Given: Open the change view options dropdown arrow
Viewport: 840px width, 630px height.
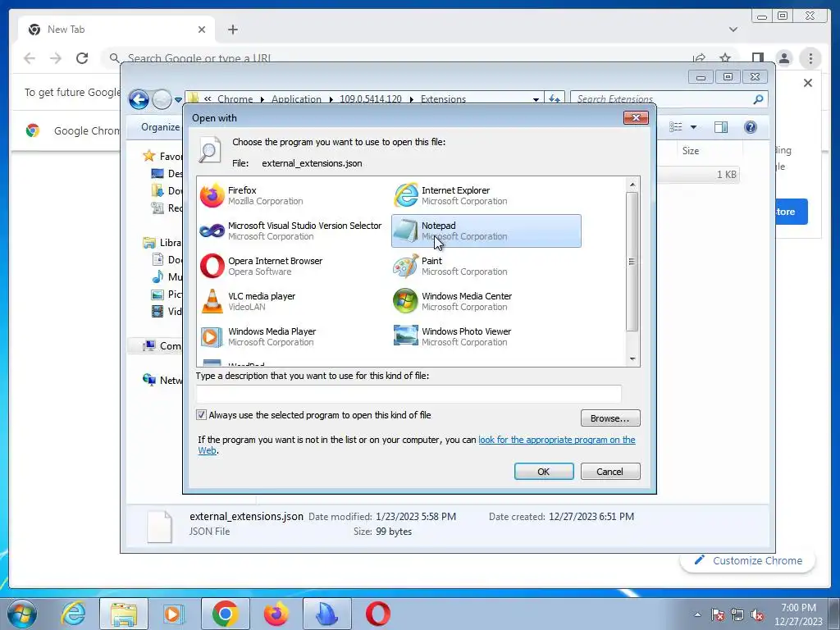Looking at the screenshot, I should [694, 127].
